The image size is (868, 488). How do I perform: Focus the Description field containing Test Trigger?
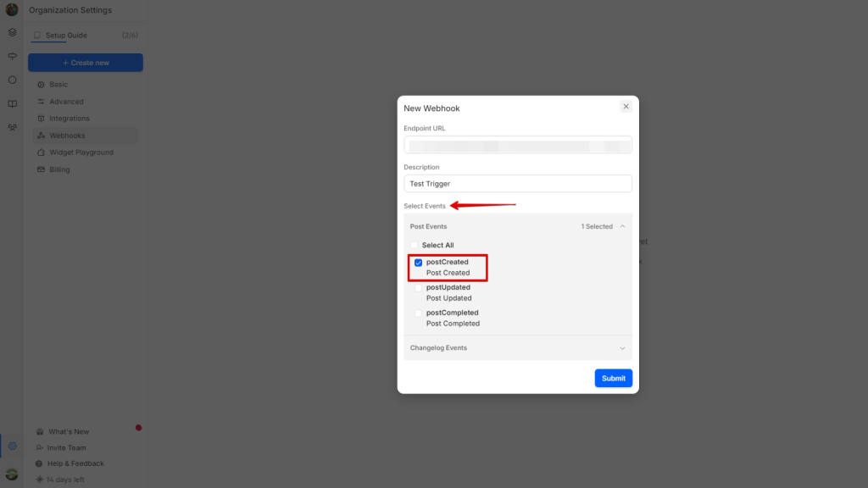517,184
